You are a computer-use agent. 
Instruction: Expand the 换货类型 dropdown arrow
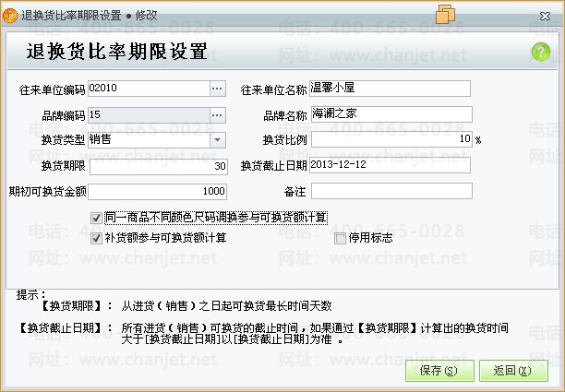(x=217, y=140)
